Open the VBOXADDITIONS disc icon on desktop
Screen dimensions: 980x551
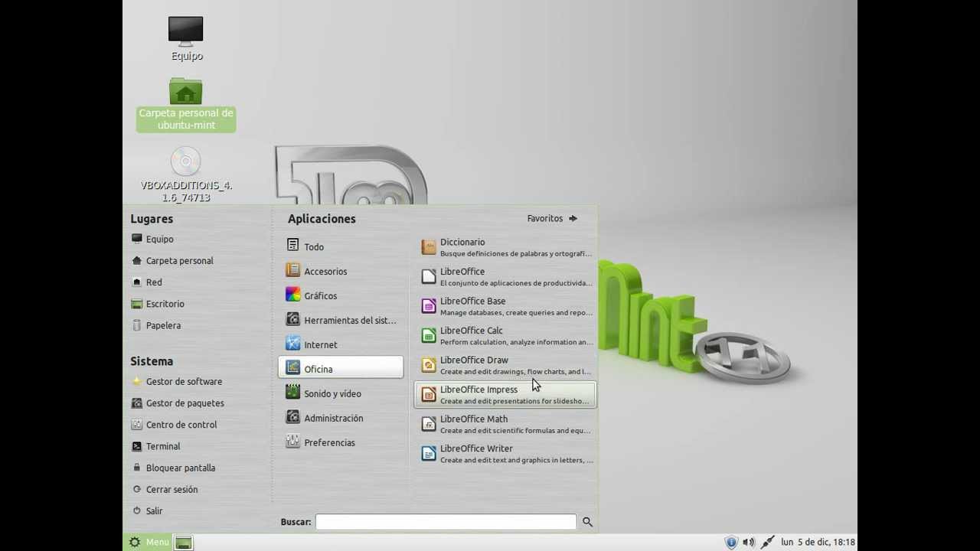tap(186, 161)
